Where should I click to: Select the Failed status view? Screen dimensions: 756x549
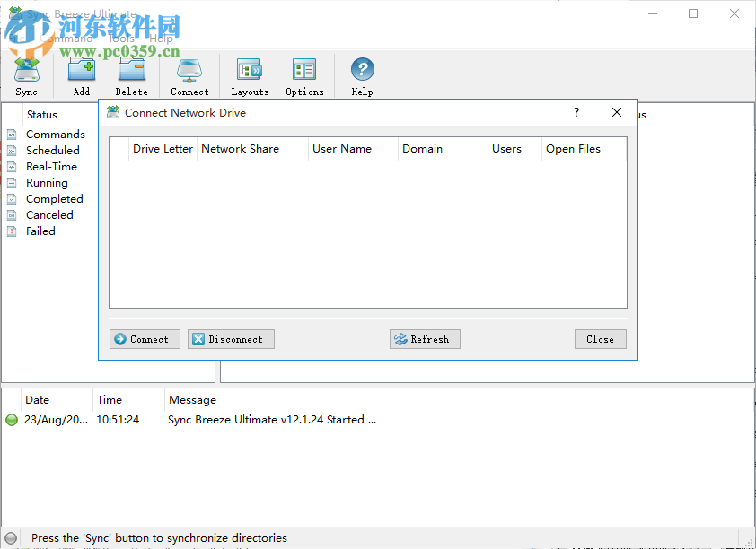tap(41, 231)
